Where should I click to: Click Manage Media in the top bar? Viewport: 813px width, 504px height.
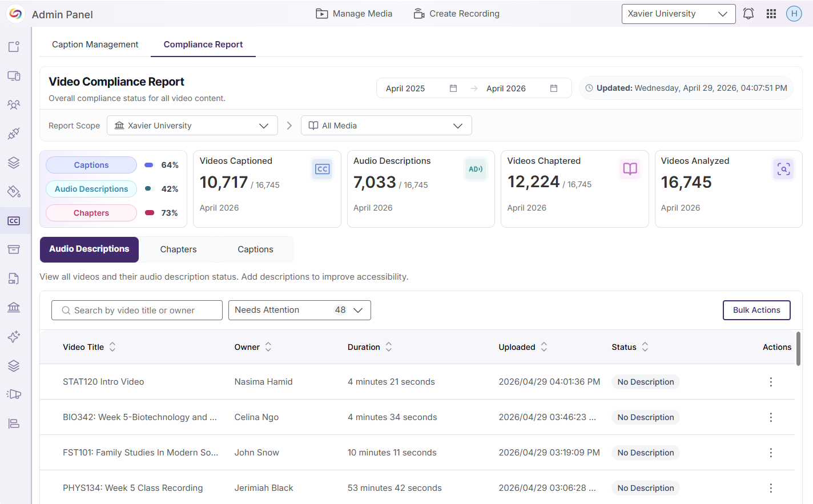354,14
